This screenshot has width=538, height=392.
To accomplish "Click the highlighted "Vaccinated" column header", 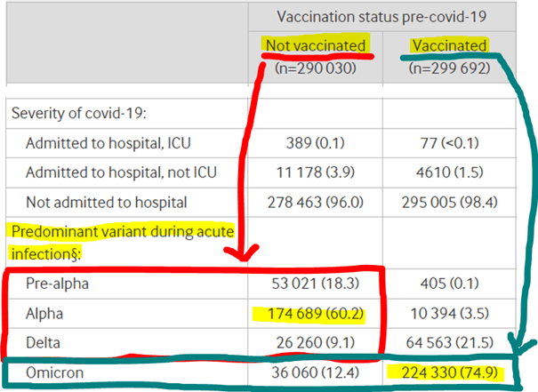I will (x=449, y=46).
